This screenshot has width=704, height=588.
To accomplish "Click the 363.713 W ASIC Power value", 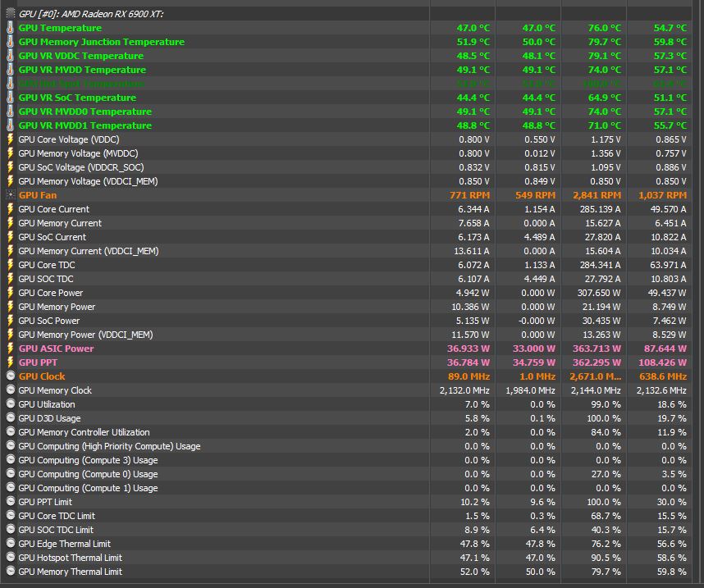I will 597,349.
